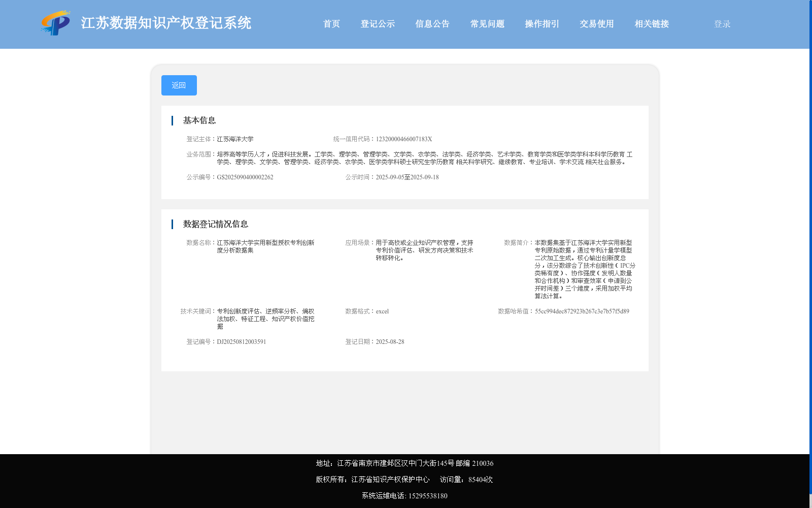Viewport: 812px width, 508px height.
Task: Click the 数据登记情况信息 section heading
Action: click(216, 224)
